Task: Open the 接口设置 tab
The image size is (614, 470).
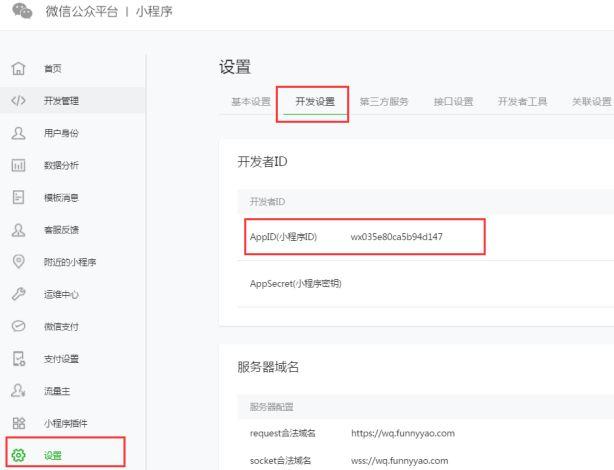Action: click(x=453, y=101)
